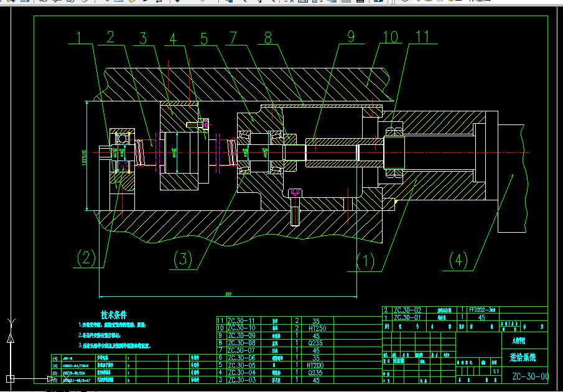The height and width of the screenshot is (392, 563).
Task: Pick technical note line 2 text
Action: [100, 335]
